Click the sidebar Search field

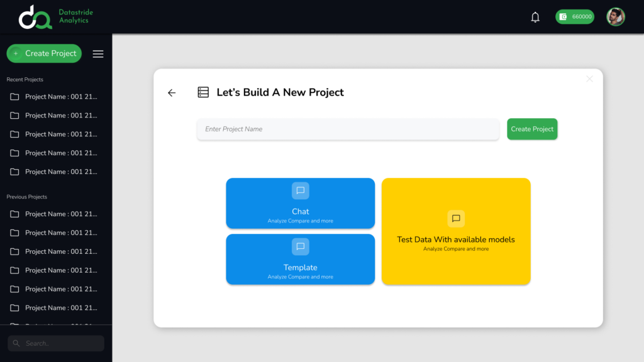point(55,343)
